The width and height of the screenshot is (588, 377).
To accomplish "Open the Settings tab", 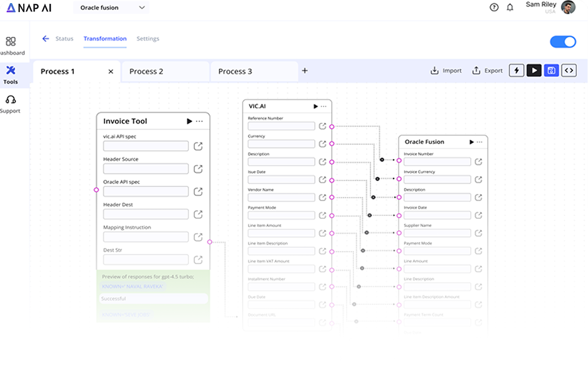I will (148, 39).
